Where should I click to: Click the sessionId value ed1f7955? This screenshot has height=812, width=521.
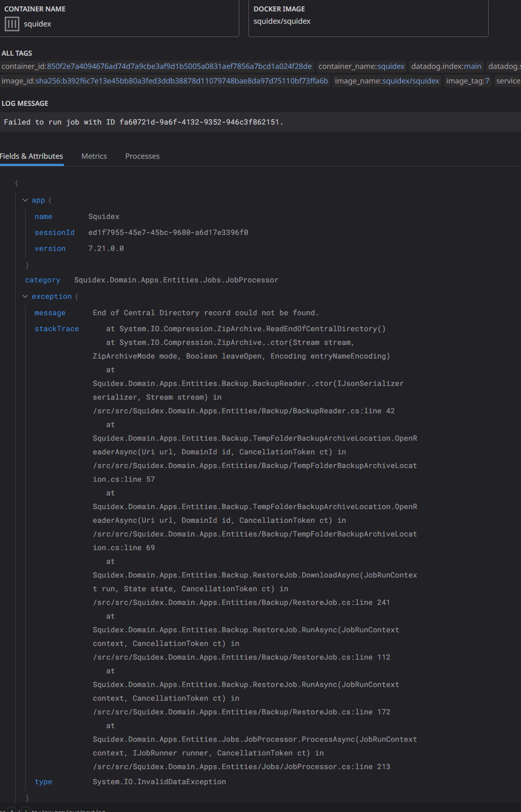pyautogui.click(x=168, y=233)
